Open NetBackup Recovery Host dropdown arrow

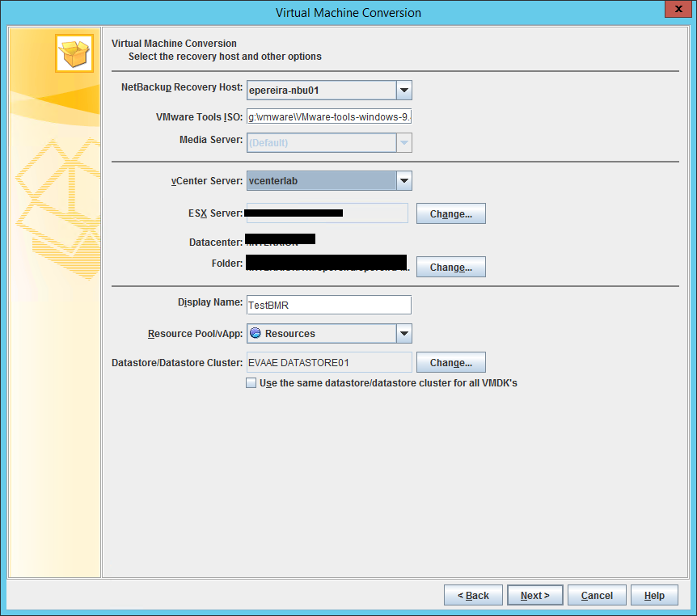click(x=404, y=91)
